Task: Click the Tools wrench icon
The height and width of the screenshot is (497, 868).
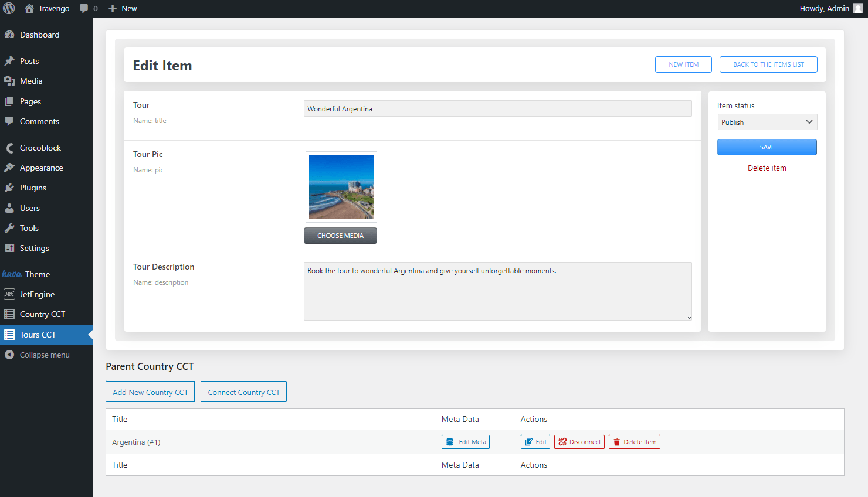Action: coord(9,228)
